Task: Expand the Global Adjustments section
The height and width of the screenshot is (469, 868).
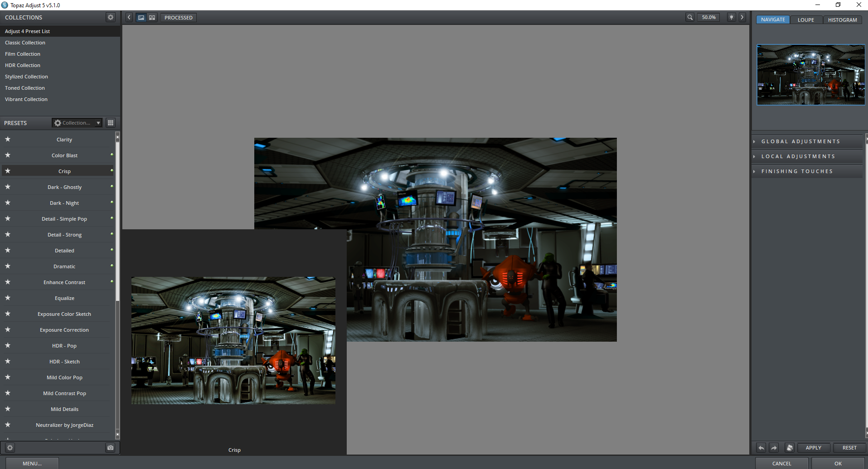Action: (x=808, y=141)
